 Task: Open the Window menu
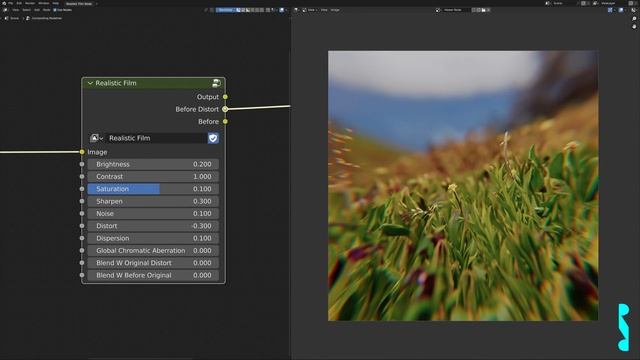point(44,3)
